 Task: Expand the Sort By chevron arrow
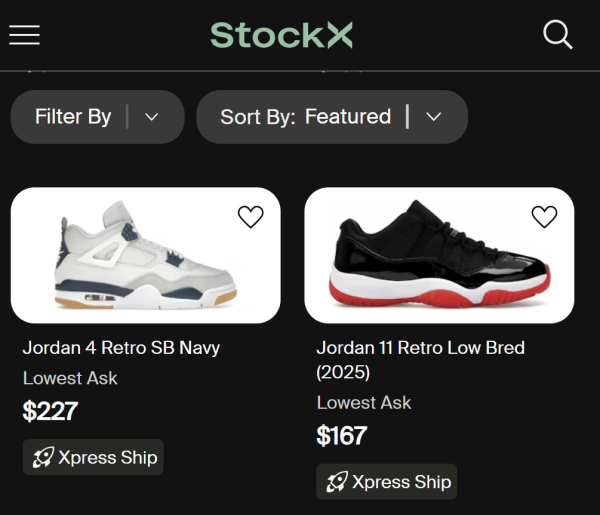pos(434,117)
